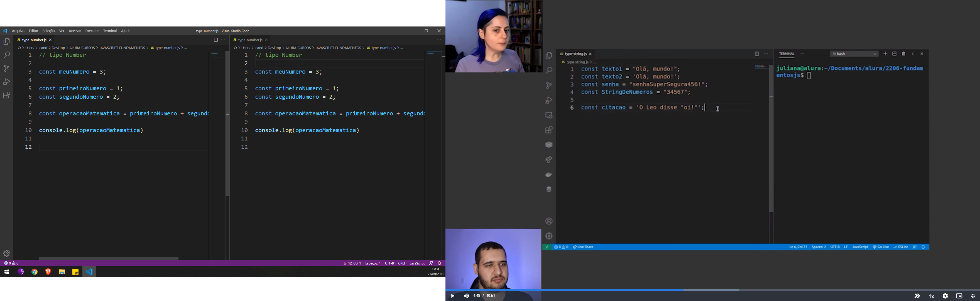This screenshot has height=301, width=980.
Task: Click Ln 12, Col 1 in purple status bar
Action: (x=352, y=263)
